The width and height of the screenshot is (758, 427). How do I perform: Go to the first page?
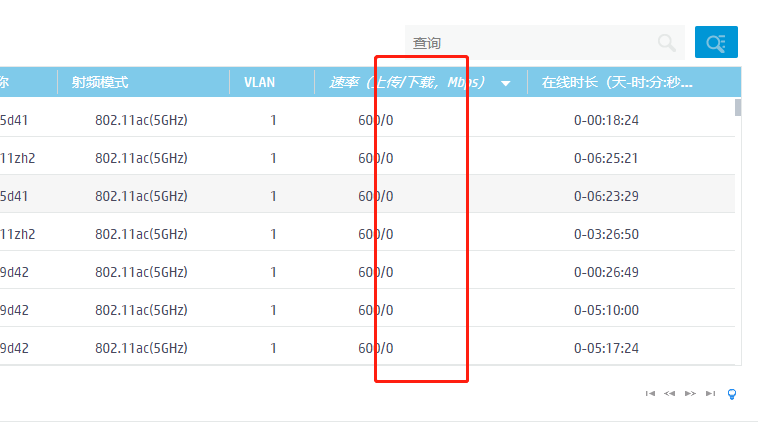point(650,394)
